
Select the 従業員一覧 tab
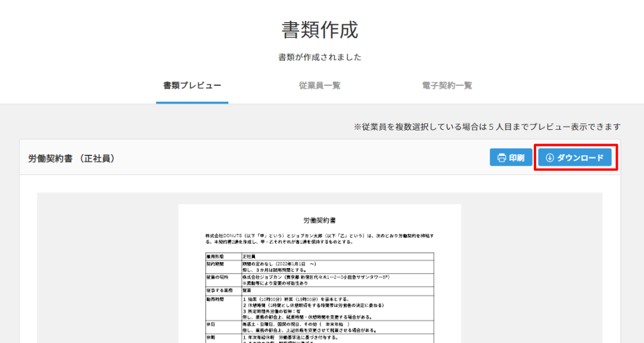click(x=319, y=85)
